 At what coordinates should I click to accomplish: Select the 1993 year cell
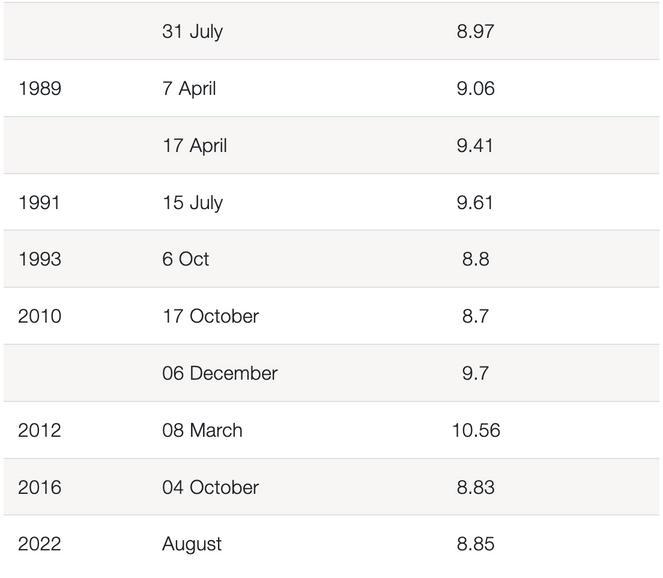(40, 259)
